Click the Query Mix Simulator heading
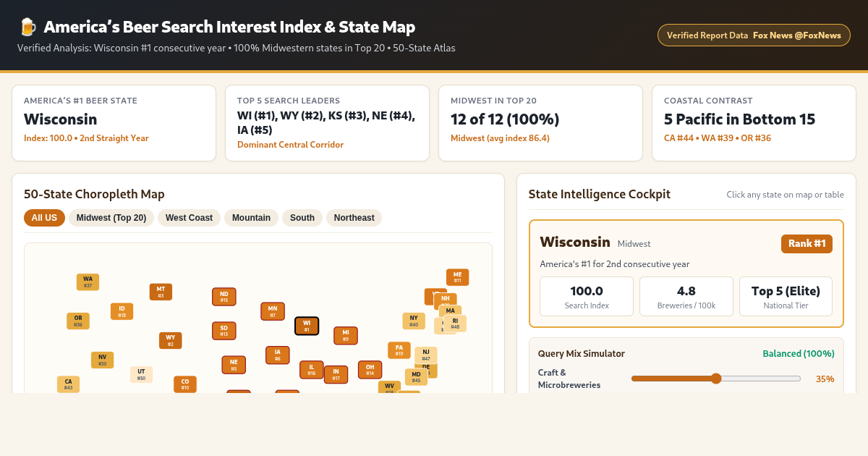The height and width of the screenshot is (456, 868). point(582,354)
